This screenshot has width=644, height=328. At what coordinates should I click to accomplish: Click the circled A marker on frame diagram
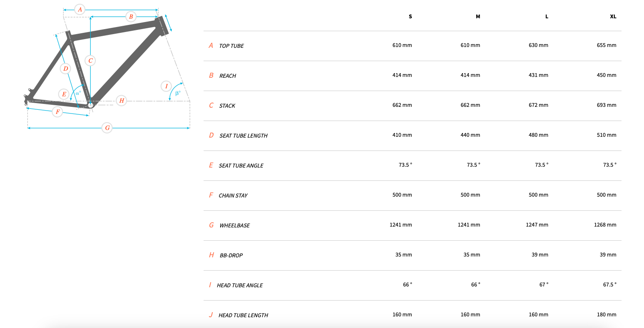click(x=80, y=9)
